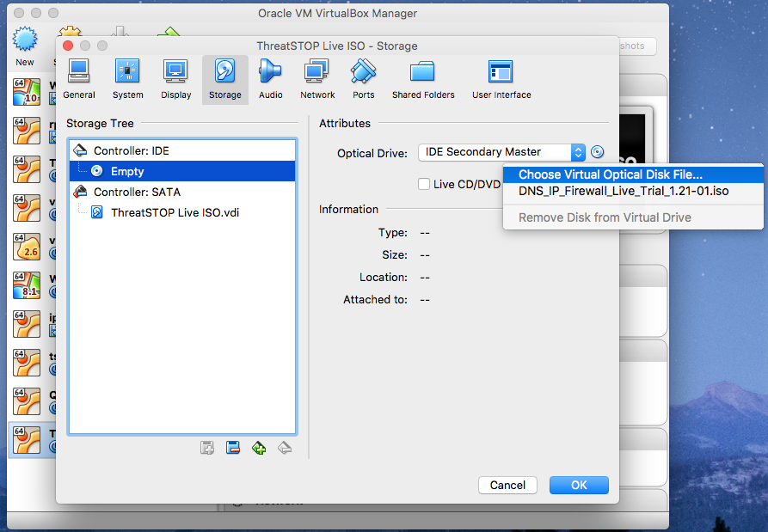Switch to the Network settings pane
The width and height of the screenshot is (768, 532).
click(317, 79)
